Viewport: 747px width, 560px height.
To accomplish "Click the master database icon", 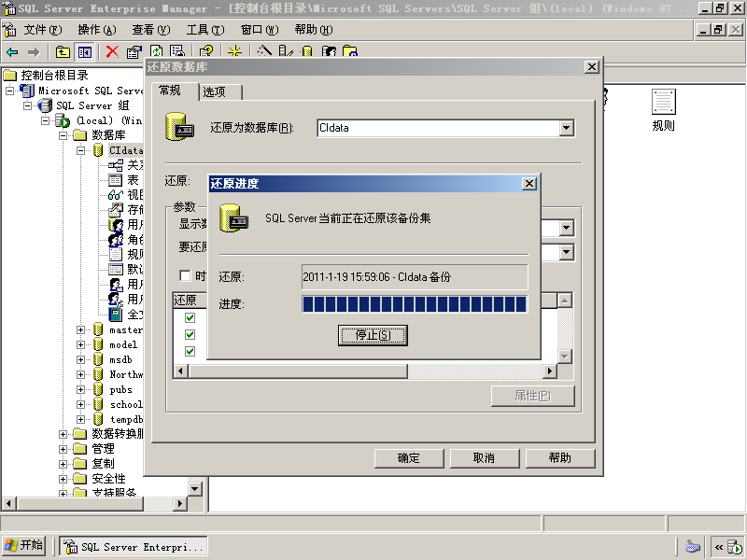I will tap(98, 329).
